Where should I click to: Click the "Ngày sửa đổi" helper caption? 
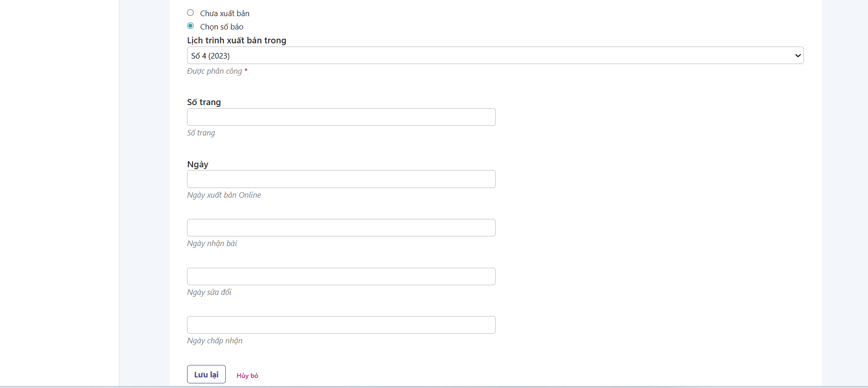pyautogui.click(x=209, y=292)
